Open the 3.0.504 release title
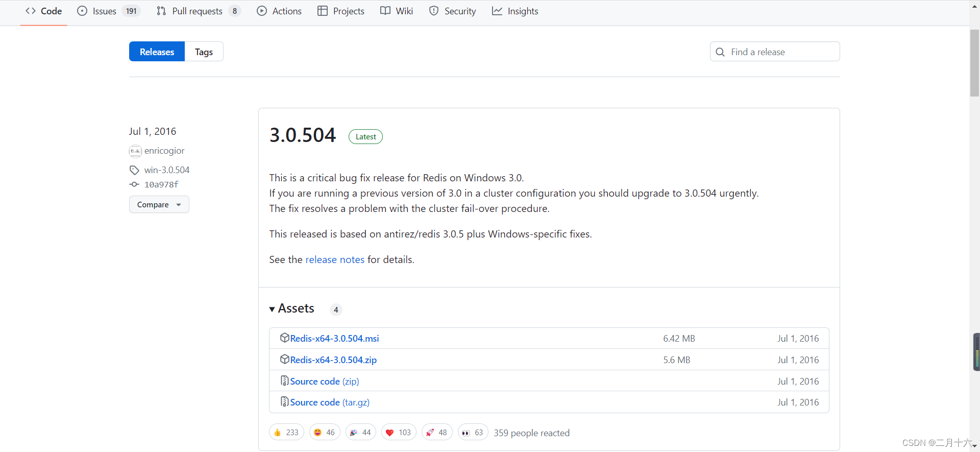Image resolution: width=980 pixels, height=452 pixels. (x=303, y=135)
